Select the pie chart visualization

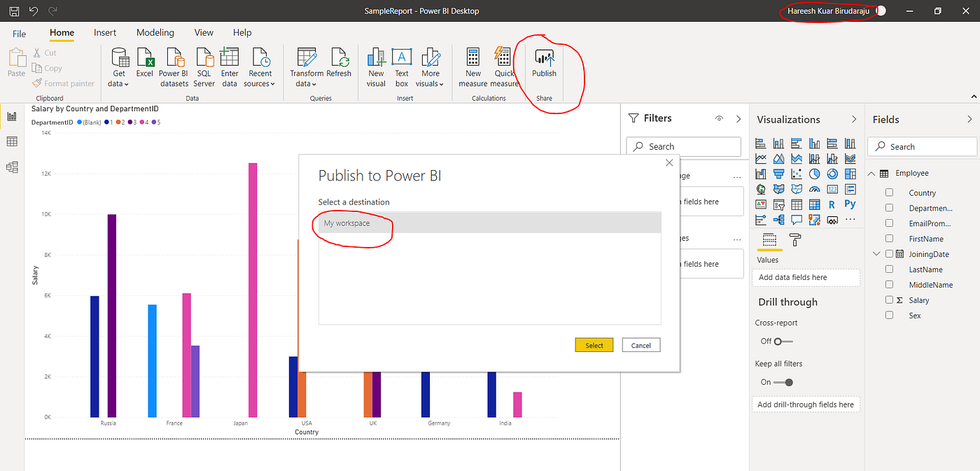coord(814,173)
